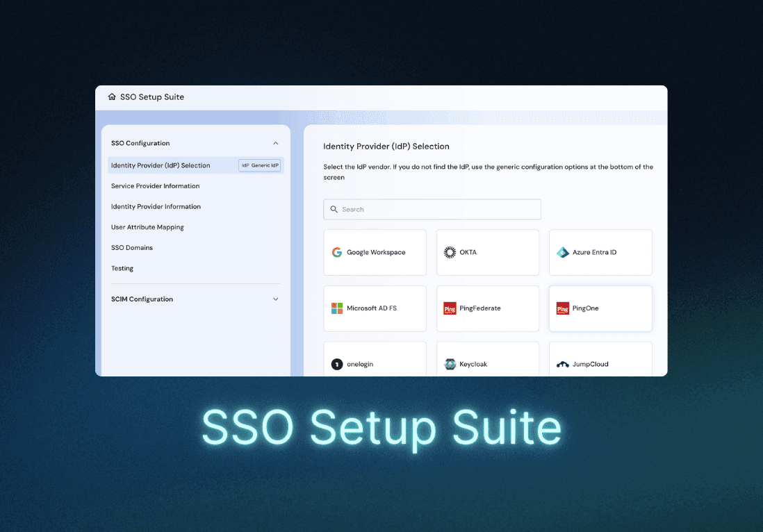This screenshot has height=532, width=763.
Task: Click the Keycloak logo icon
Action: coord(450,364)
